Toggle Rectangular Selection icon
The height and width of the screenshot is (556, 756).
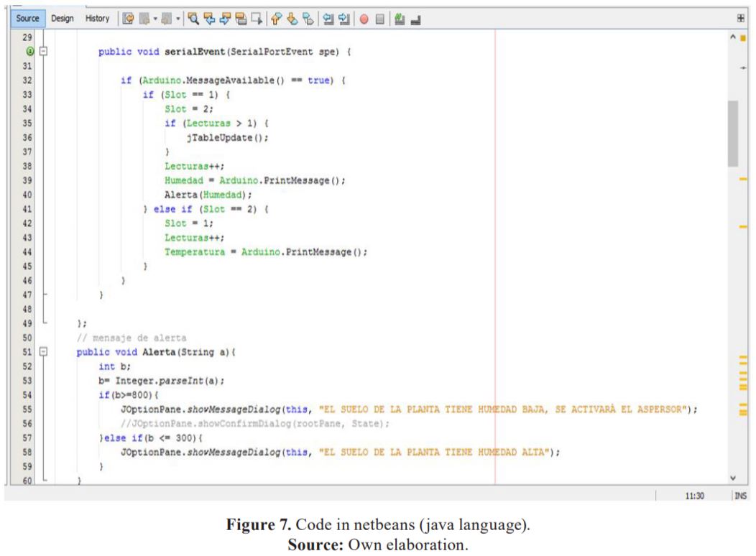tap(257, 19)
